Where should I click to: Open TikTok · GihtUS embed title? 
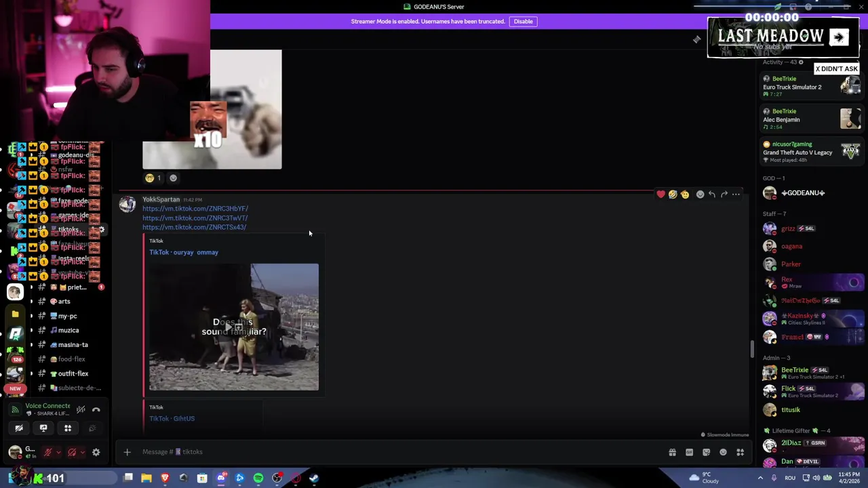coord(172,418)
